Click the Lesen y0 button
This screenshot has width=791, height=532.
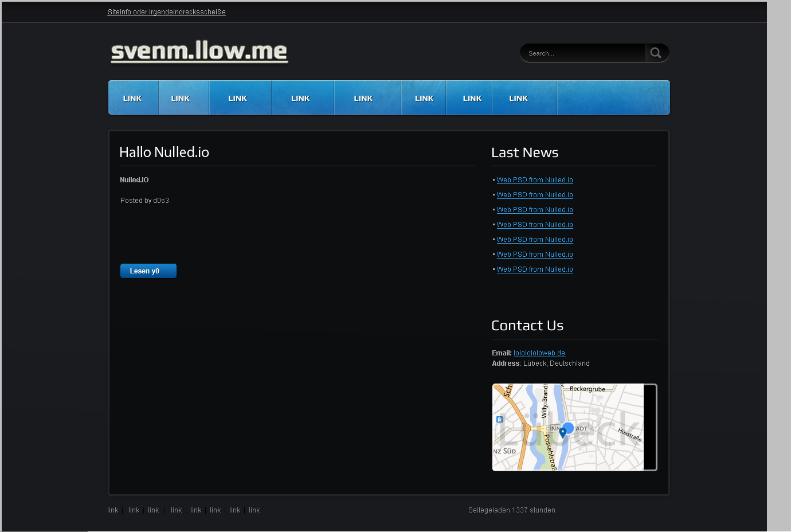point(148,271)
